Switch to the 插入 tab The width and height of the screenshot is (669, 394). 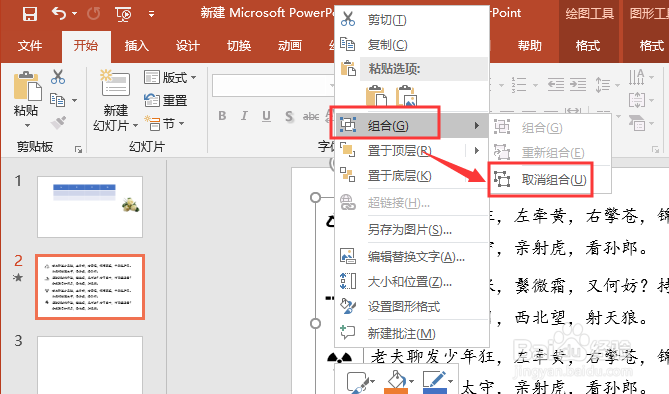[137, 45]
